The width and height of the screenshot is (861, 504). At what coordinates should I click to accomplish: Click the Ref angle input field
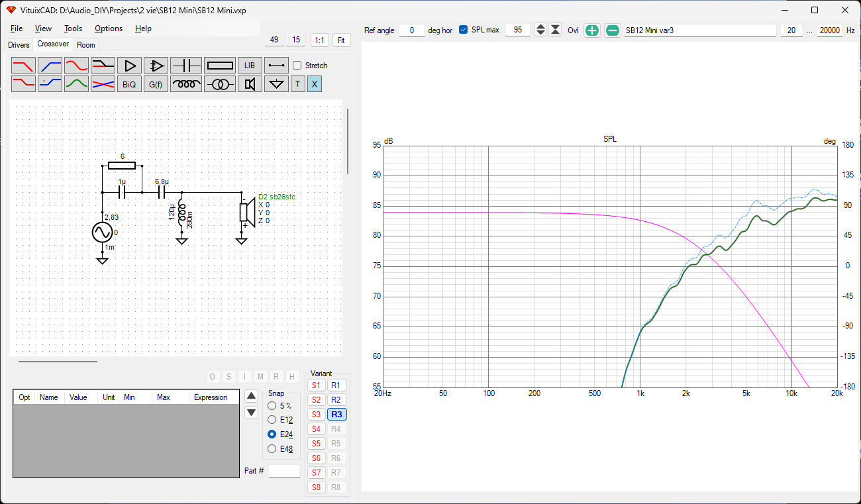(412, 30)
